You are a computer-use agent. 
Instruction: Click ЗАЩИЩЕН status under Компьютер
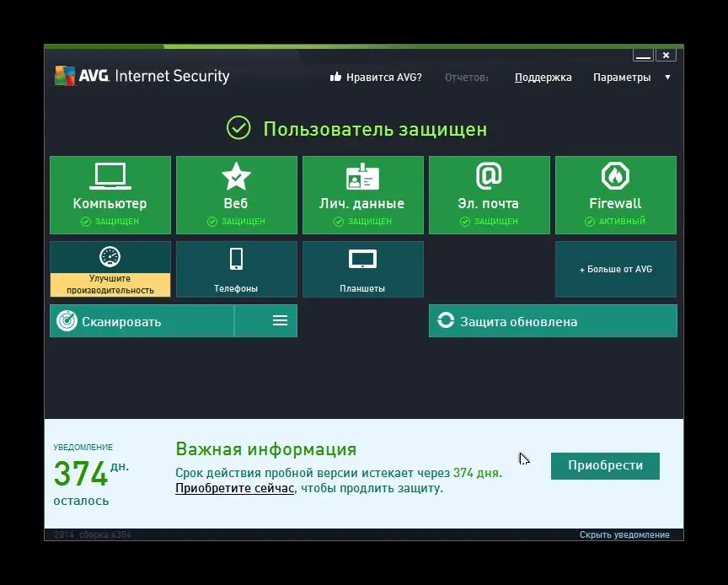[110, 222]
